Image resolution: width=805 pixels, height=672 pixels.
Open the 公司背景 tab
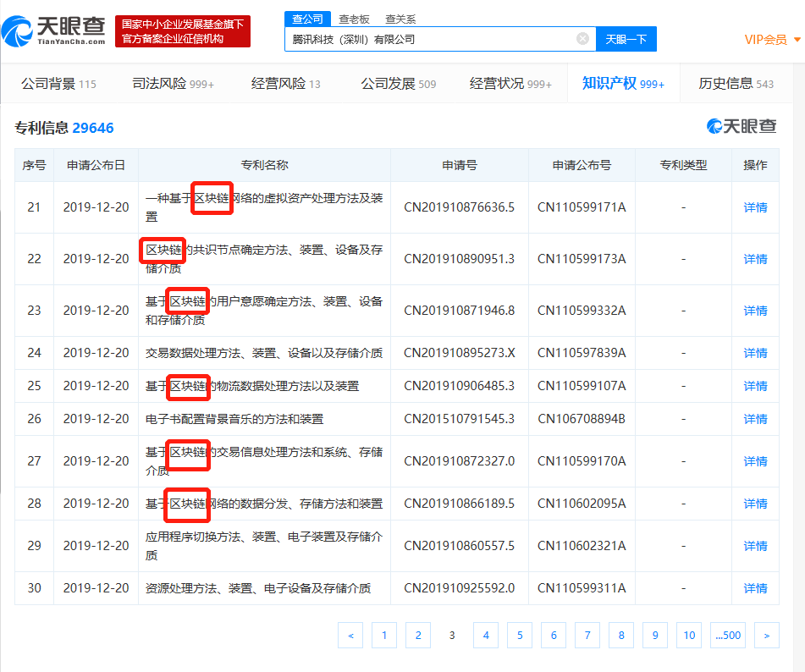click(x=45, y=82)
